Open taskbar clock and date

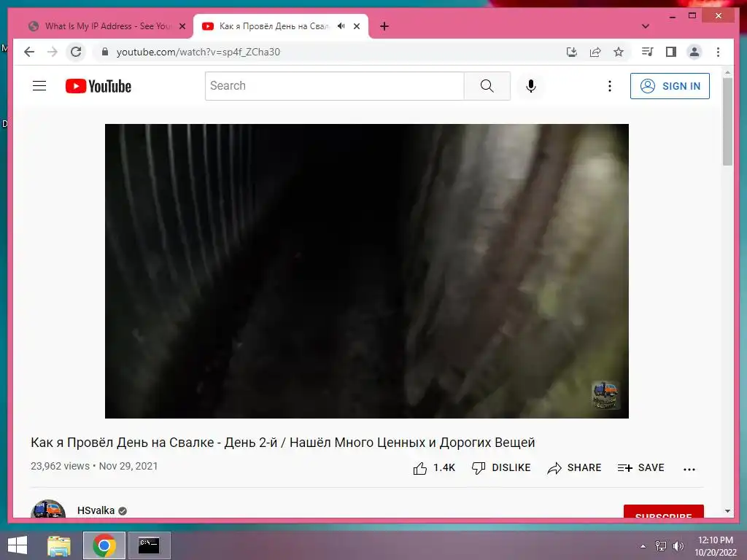click(715, 545)
